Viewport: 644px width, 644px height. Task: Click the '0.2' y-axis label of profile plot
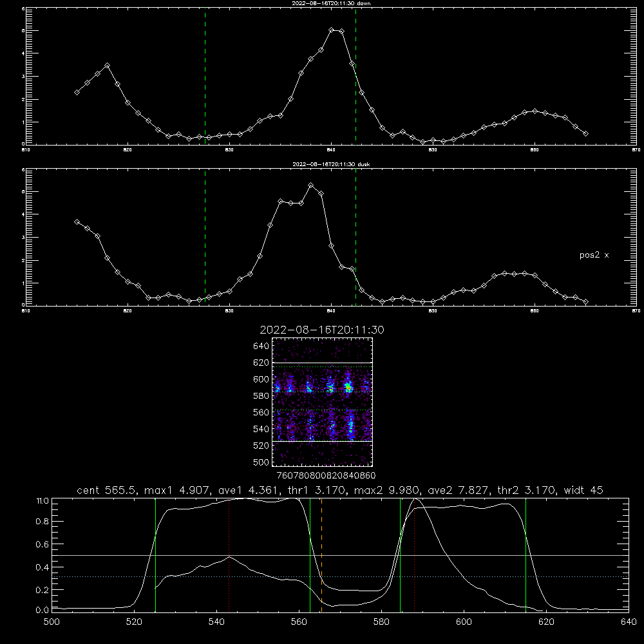pyautogui.click(x=43, y=590)
